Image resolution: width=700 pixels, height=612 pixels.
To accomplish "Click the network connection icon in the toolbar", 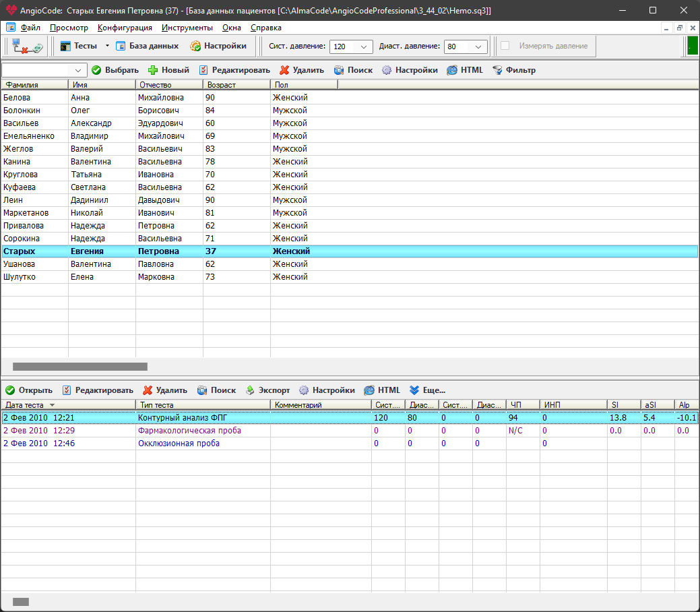I will click(27, 47).
